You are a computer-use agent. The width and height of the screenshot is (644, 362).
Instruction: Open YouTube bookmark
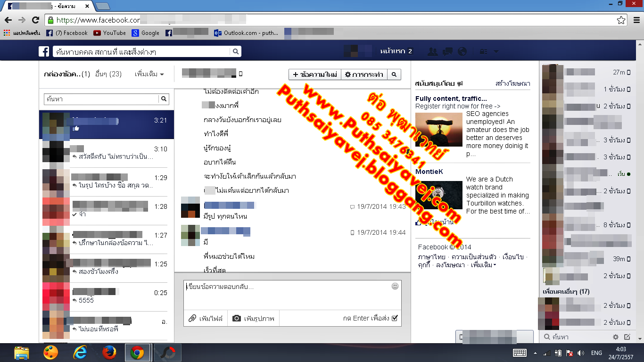point(110,33)
